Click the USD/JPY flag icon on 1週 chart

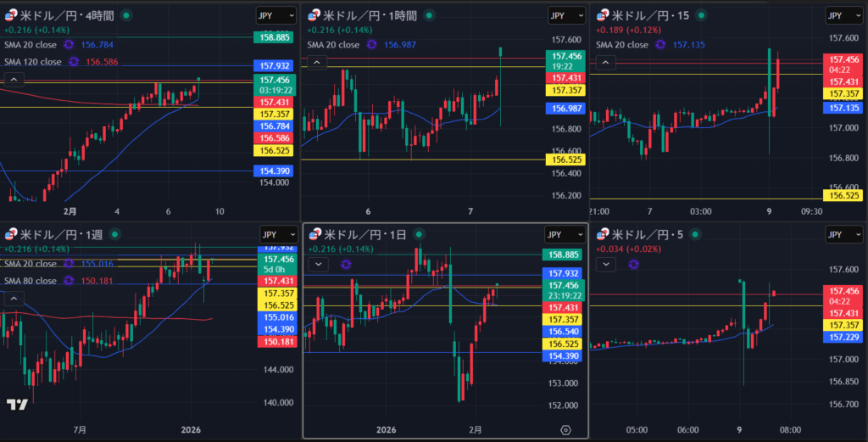pyautogui.click(x=11, y=235)
